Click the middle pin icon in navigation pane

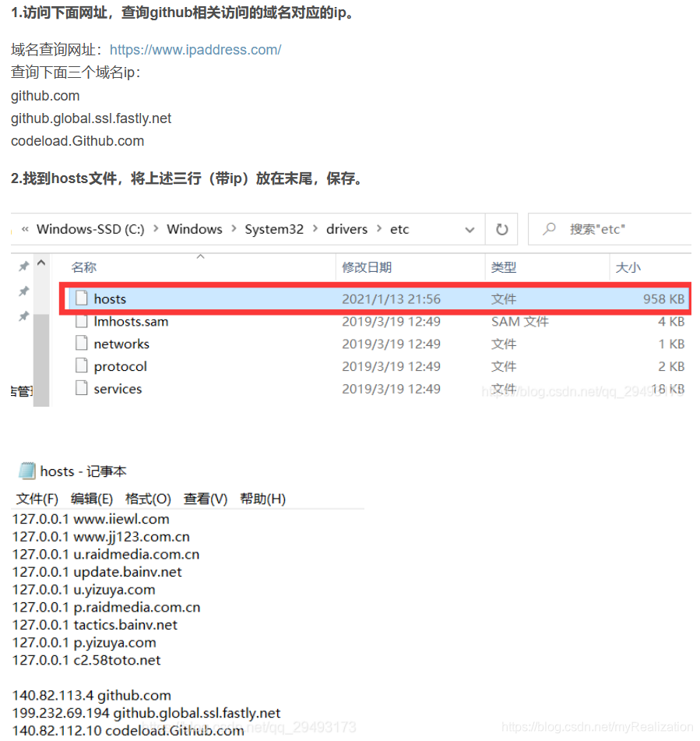point(23,291)
